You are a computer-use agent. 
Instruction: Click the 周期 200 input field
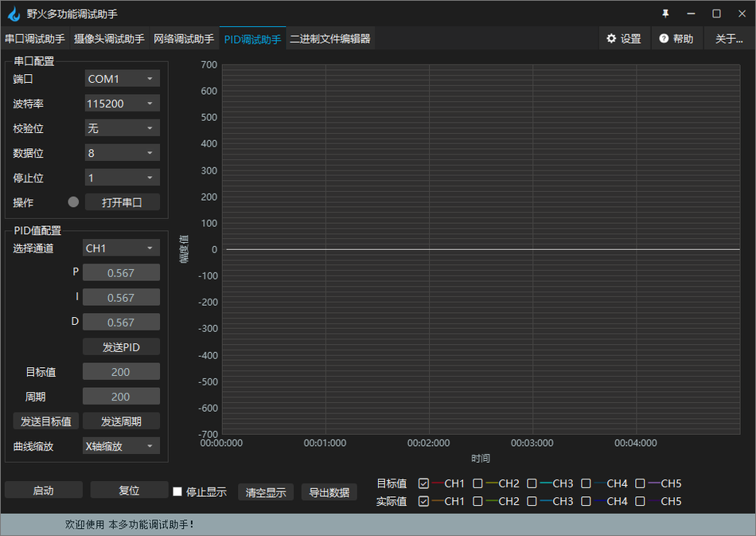tap(121, 397)
